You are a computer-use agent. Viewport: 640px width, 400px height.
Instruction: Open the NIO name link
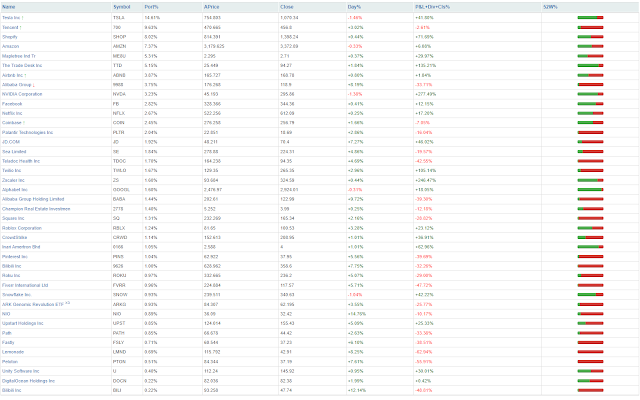[6, 314]
